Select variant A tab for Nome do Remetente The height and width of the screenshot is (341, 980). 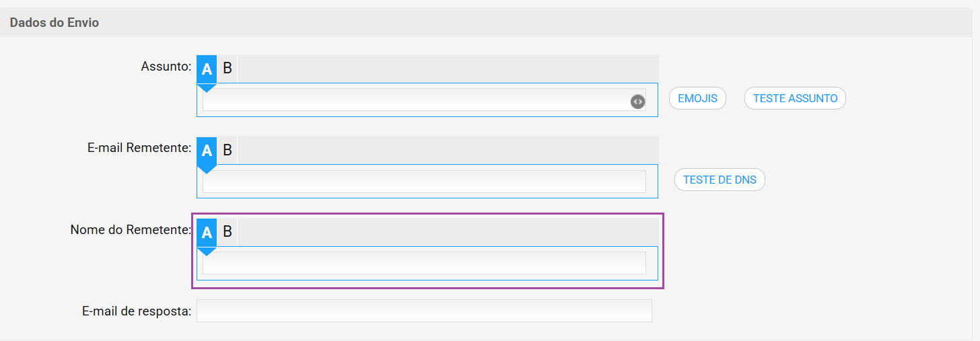point(207,233)
